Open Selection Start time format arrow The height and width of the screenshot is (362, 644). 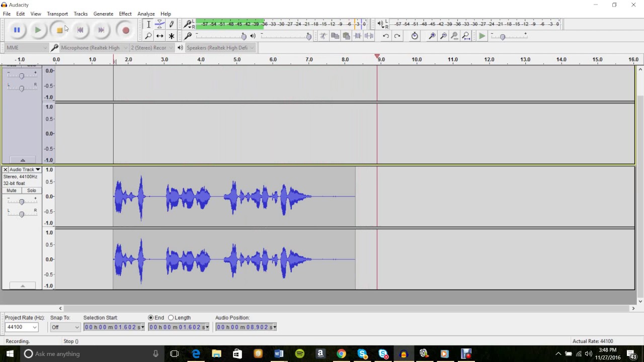pos(142,327)
